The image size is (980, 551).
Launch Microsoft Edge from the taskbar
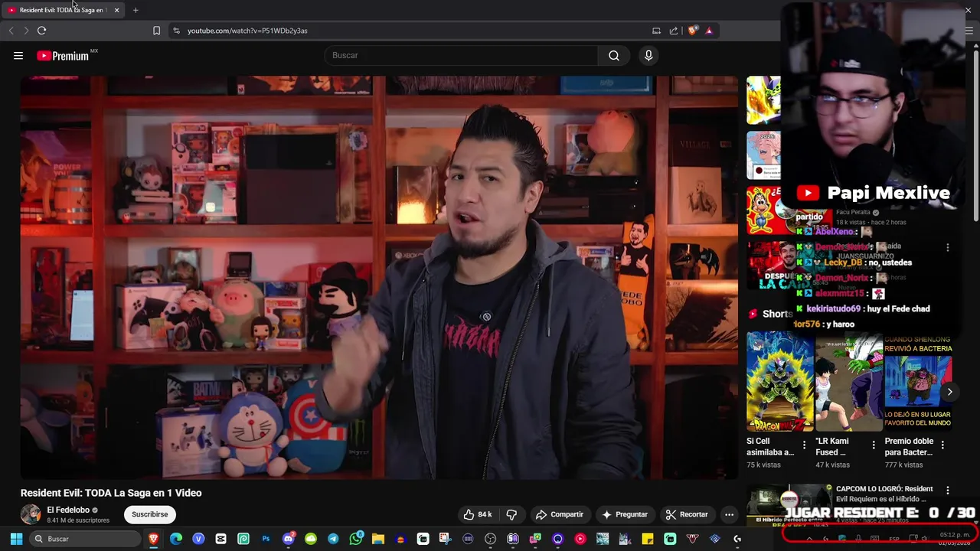(176, 539)
